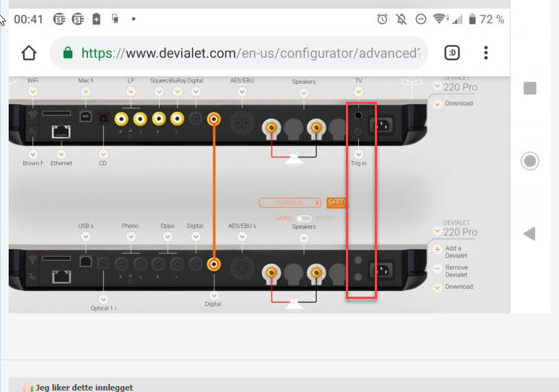Click the Jeg liker dette innlegget link
Viewport: 559px width, 392px height.
84,388
